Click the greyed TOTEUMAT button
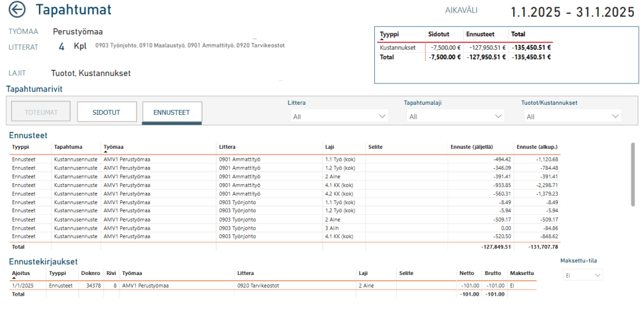This screenshot has width=644, height=319. (41, 112)
